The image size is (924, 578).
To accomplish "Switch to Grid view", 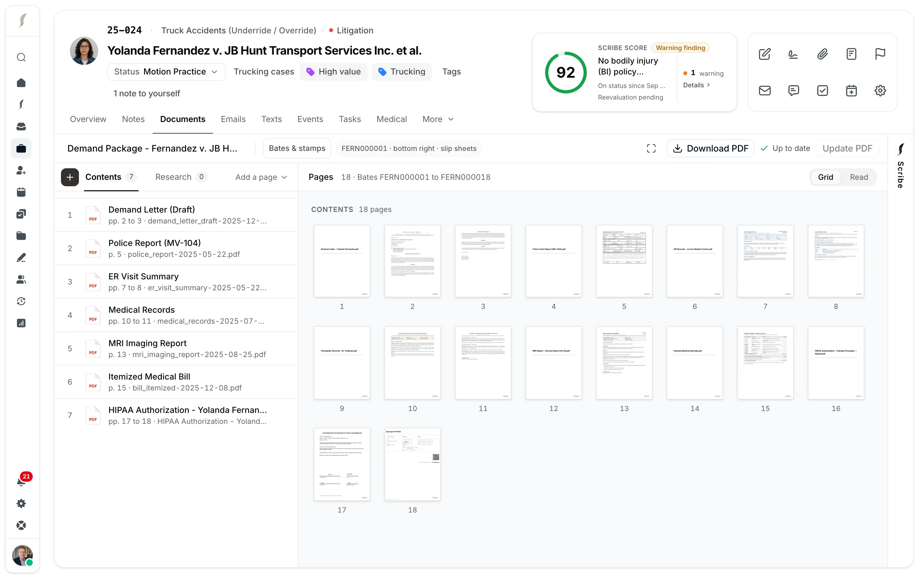I will tap(825, 177).
